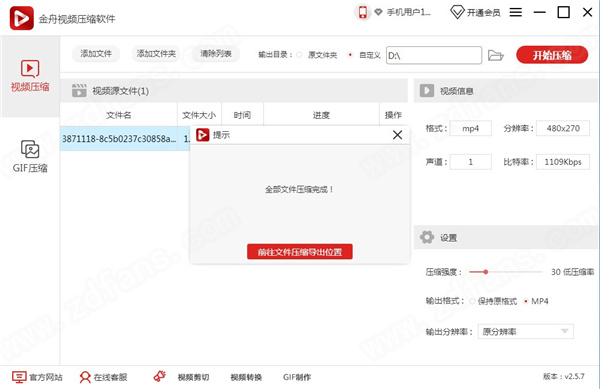This screenshot has height=389, width=600.
Task: Switch to GIF压缩 mode
Action: tap(30, 156)
